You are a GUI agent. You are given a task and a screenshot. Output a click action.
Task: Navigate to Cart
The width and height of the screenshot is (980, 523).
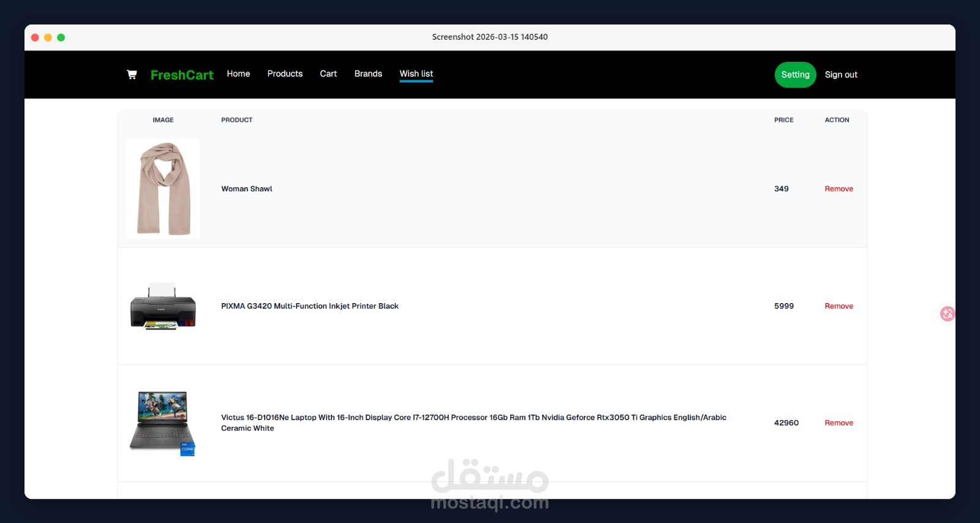click(x=328, y=73)
